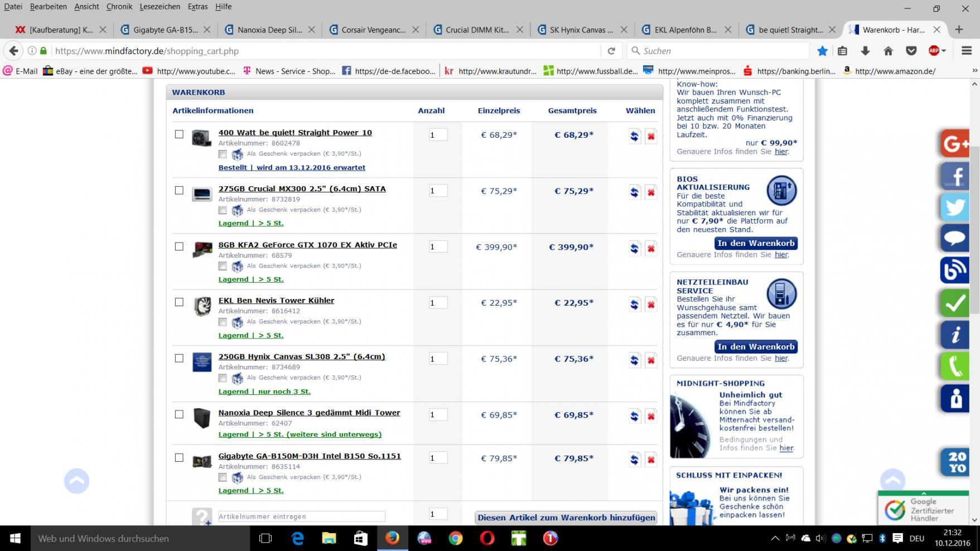Enable gift wrapping for the 400 Watt be quiet! item

(223, 154)
